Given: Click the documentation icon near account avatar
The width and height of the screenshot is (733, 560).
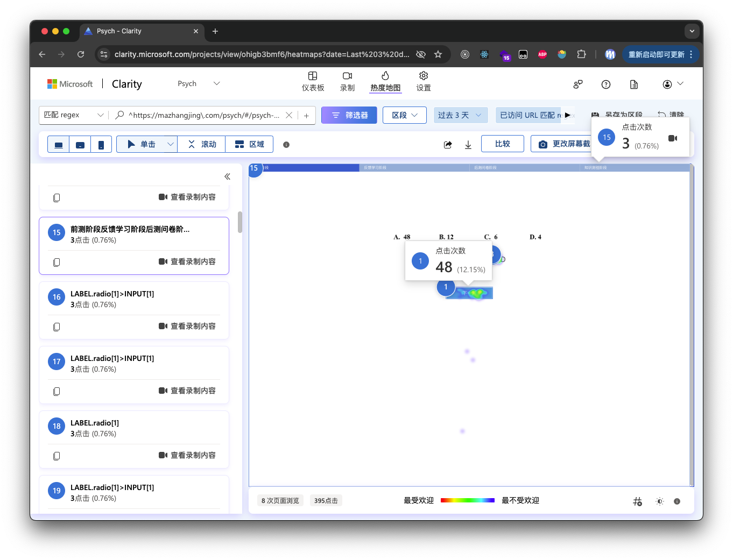Looking at the screenshot, I should coord(633,84).
